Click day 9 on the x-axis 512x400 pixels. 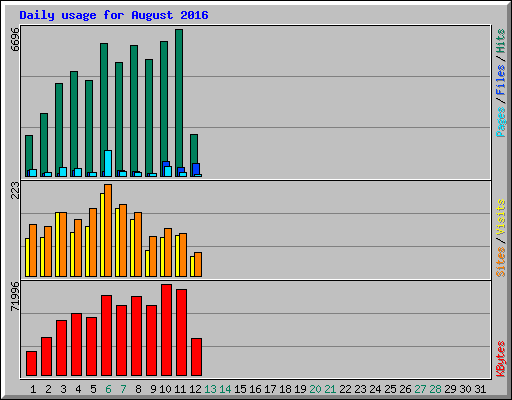pos(153,389)
